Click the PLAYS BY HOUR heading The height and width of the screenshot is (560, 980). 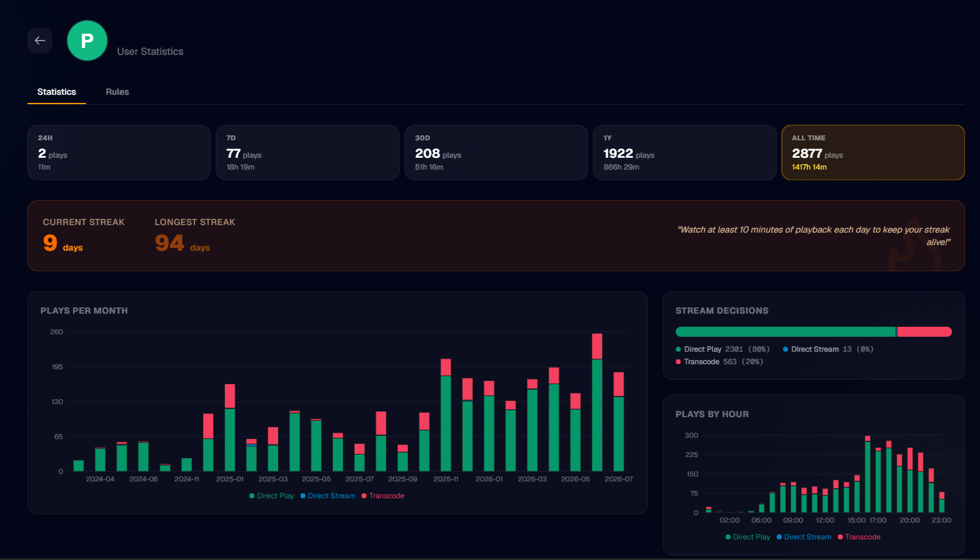pyautogui.click(x=712, y=414)
